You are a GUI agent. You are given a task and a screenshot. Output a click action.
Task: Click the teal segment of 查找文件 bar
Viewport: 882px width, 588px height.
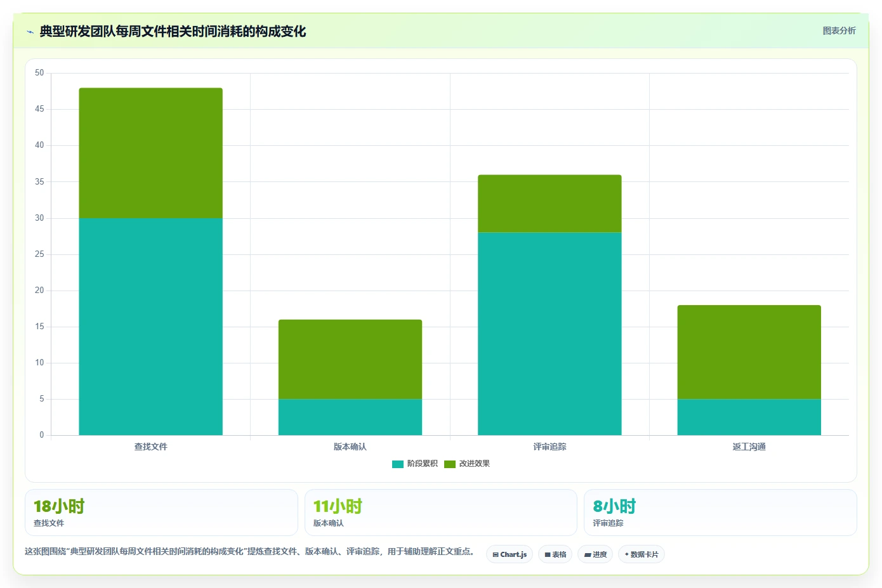click(150, 327)
